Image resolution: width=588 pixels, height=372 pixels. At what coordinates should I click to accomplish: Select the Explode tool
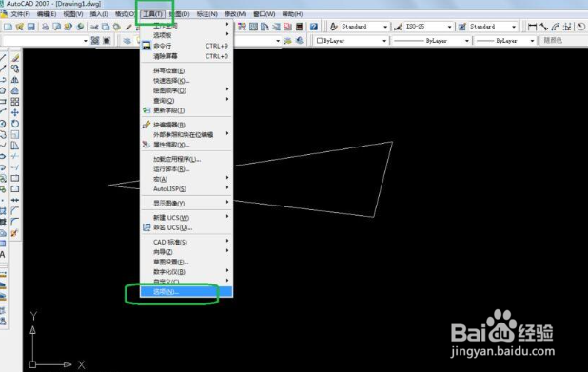click(x=15, y=233)
